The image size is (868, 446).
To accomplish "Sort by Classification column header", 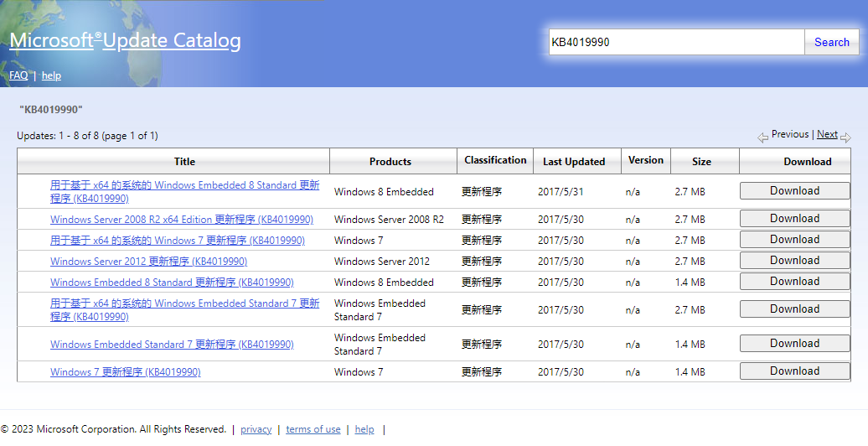I will click(495, 160).
